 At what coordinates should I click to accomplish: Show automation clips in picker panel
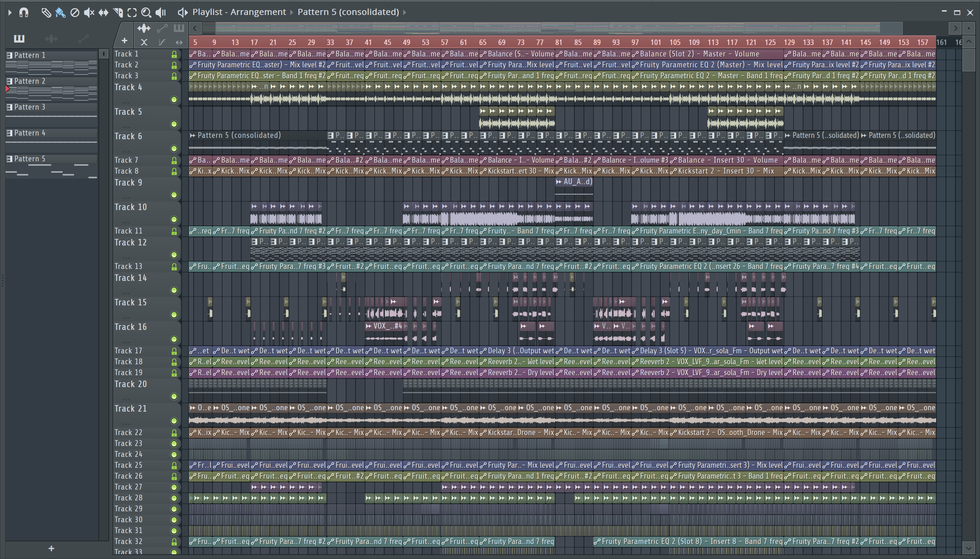(83, 38)
